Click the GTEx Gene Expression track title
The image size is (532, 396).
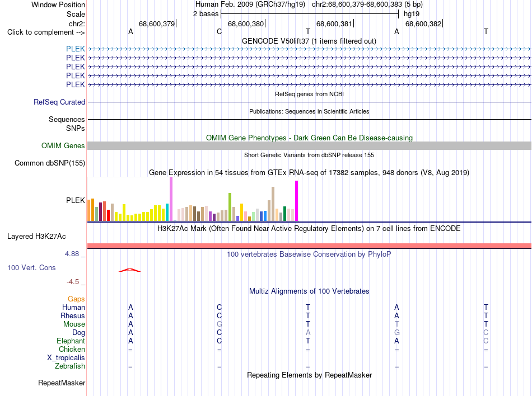click(309, 173)
